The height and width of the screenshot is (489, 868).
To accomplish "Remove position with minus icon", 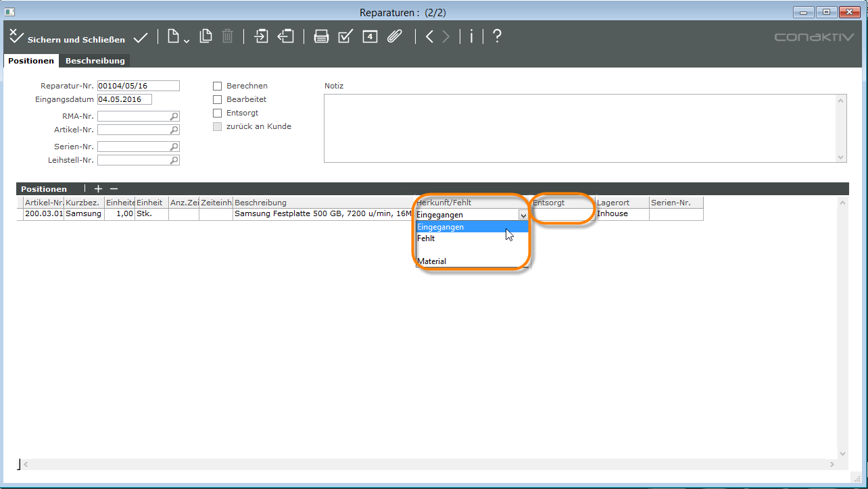I will (x=114, y=189).
